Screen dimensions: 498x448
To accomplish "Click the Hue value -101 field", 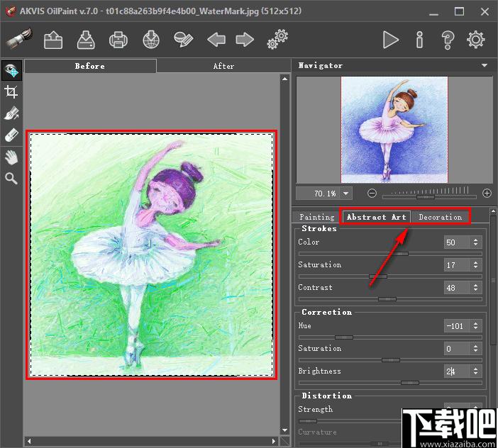I will point(457,326).
